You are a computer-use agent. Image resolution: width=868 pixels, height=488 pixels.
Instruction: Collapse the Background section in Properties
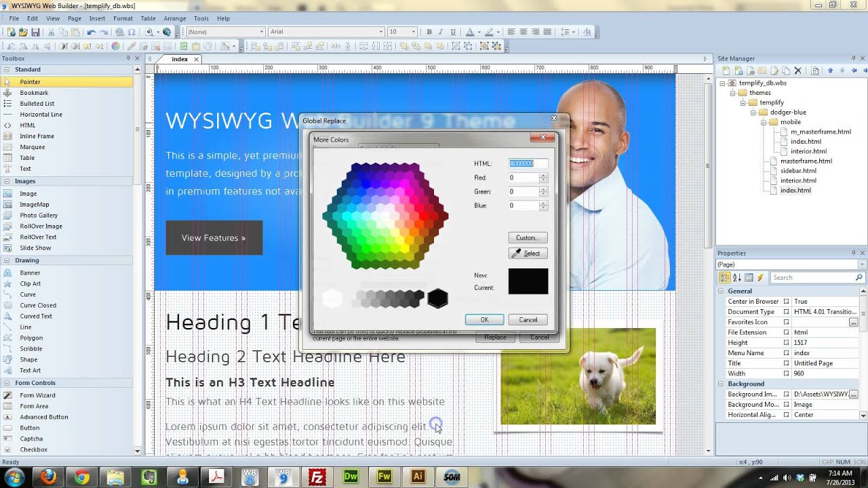722,384
